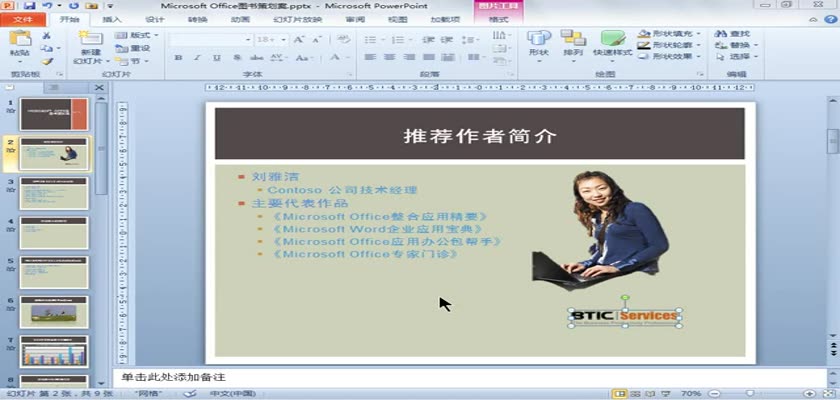Open the 形状 shapes gallery
840x400 pixels.
tap(538, 46)
